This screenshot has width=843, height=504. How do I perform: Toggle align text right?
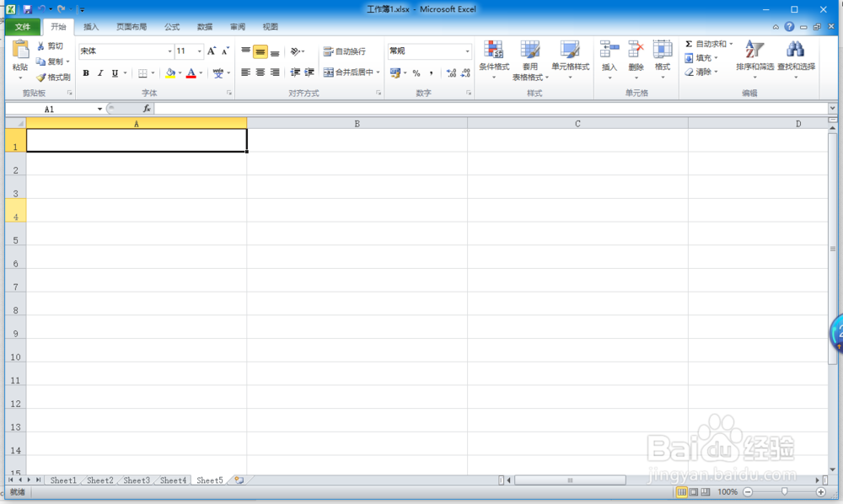point(275,72)
